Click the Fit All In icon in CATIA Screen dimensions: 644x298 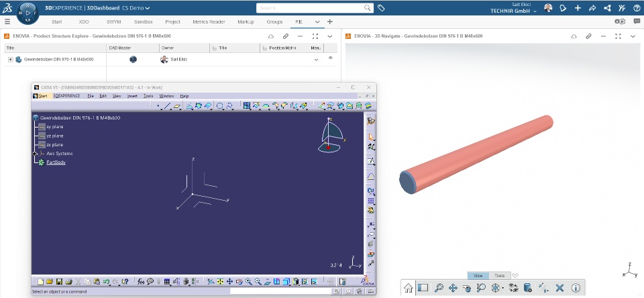[220, 282]
